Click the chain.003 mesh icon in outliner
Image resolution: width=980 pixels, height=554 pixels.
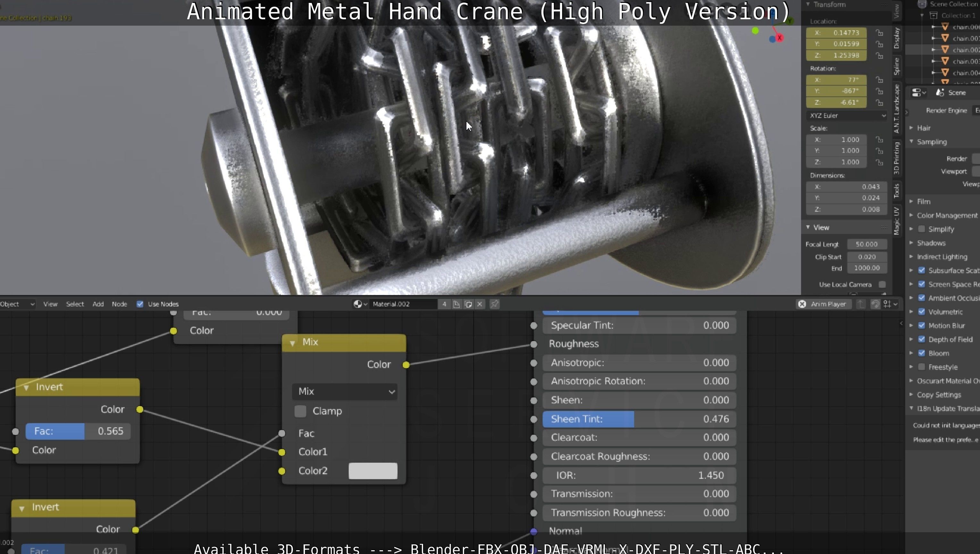point(945,61)
